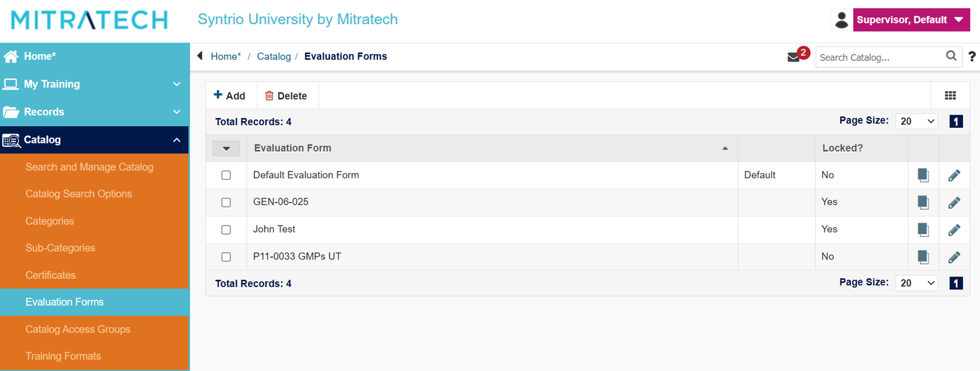Open the select-all dropdown in table header
The width and height of the screenshot is (980, 371).
tap(226, 148)
